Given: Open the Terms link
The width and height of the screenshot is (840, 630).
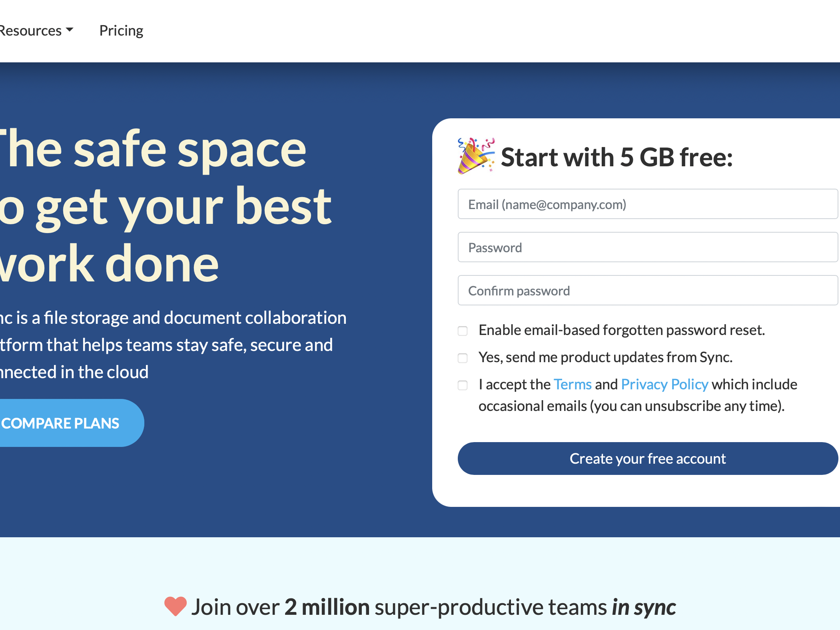Looking at the screenshot, I should click(573, 385).
